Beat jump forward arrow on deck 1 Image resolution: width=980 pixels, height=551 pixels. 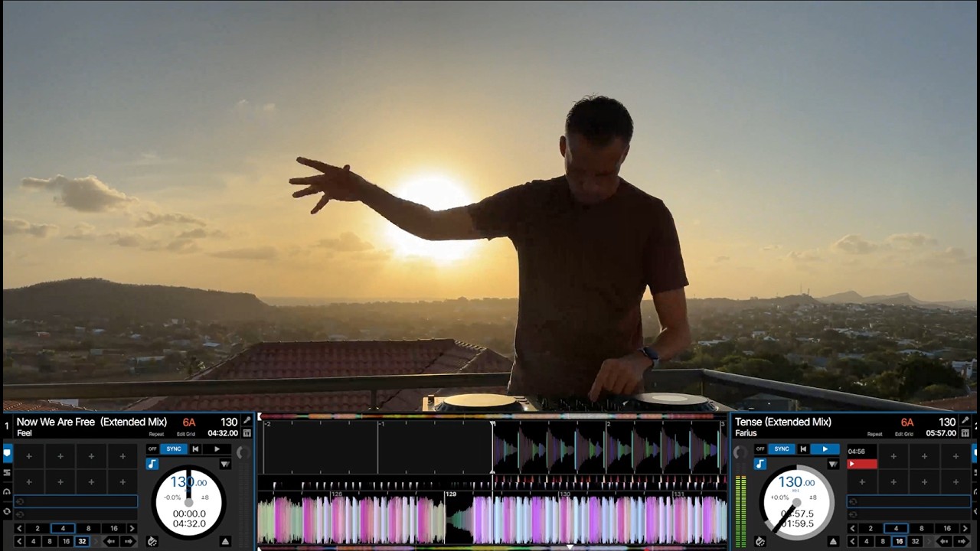128,542
